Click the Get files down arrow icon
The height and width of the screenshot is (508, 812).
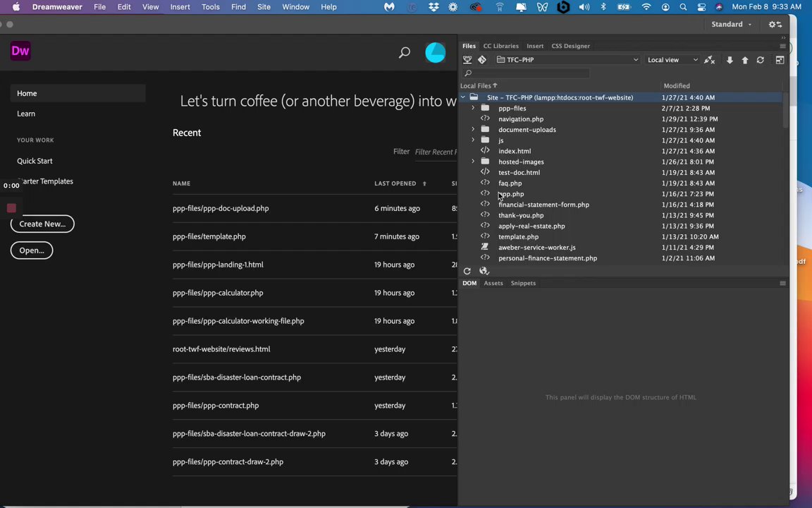[x=730, y=60]
